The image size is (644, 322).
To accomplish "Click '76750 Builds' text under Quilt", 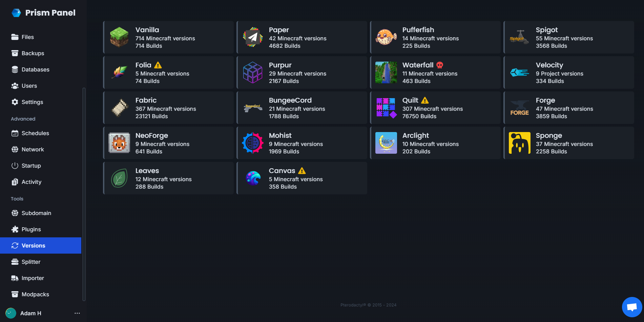I will pyautogui.click(x=419, y=116).
